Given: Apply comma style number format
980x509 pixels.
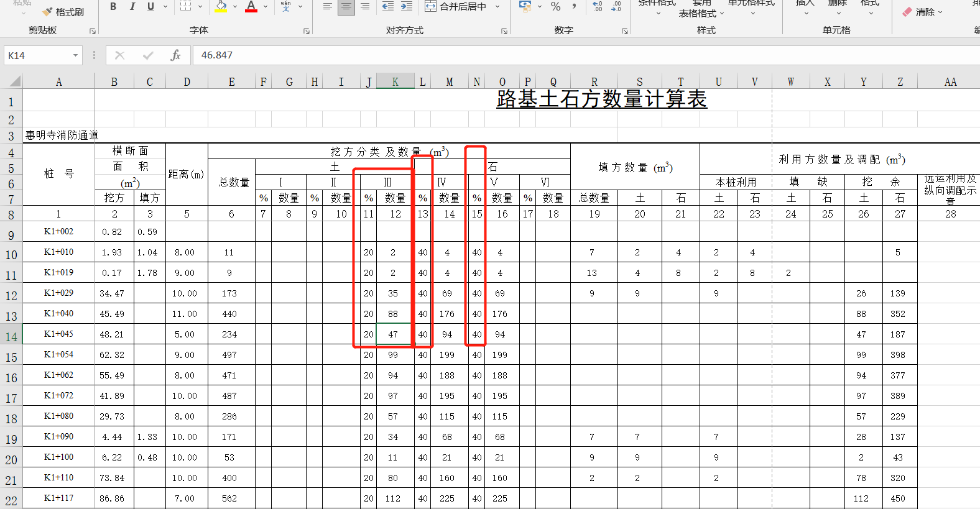Looking at the screenshot, I should tap(575, 6).
